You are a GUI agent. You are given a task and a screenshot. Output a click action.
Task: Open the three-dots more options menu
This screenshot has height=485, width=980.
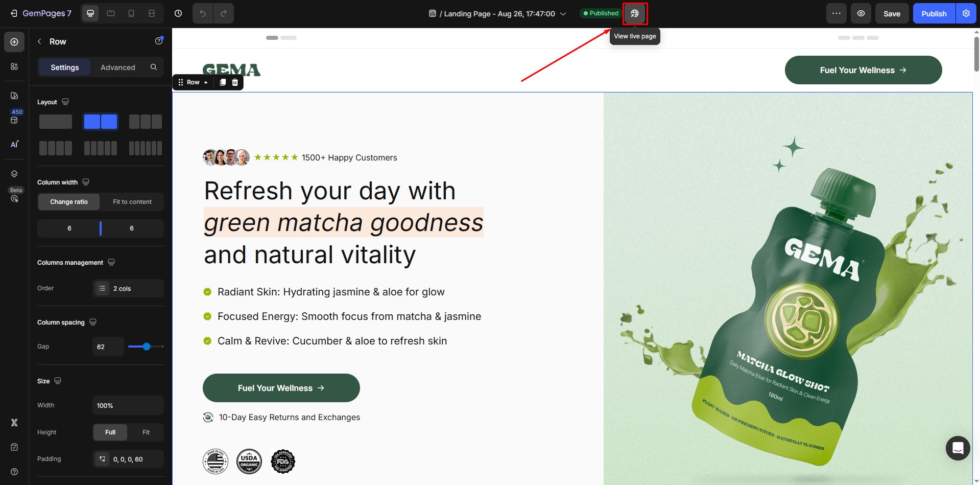[x=836, y=13]
